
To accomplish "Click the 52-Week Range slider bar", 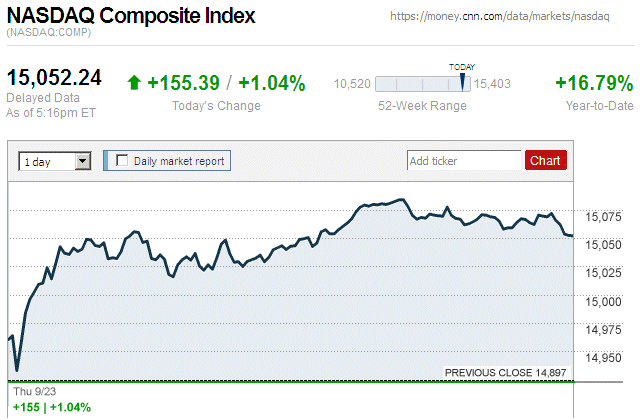I will click(x=423, y=84).
